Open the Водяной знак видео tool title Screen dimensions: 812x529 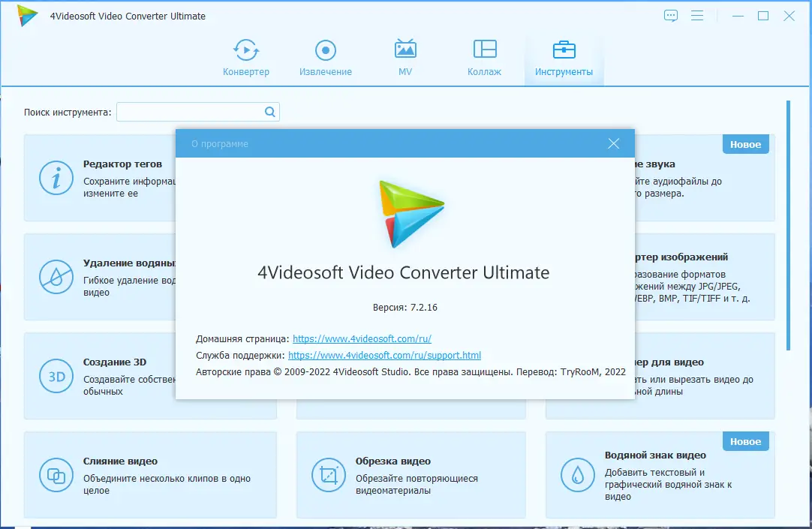(x=655, y=455)
